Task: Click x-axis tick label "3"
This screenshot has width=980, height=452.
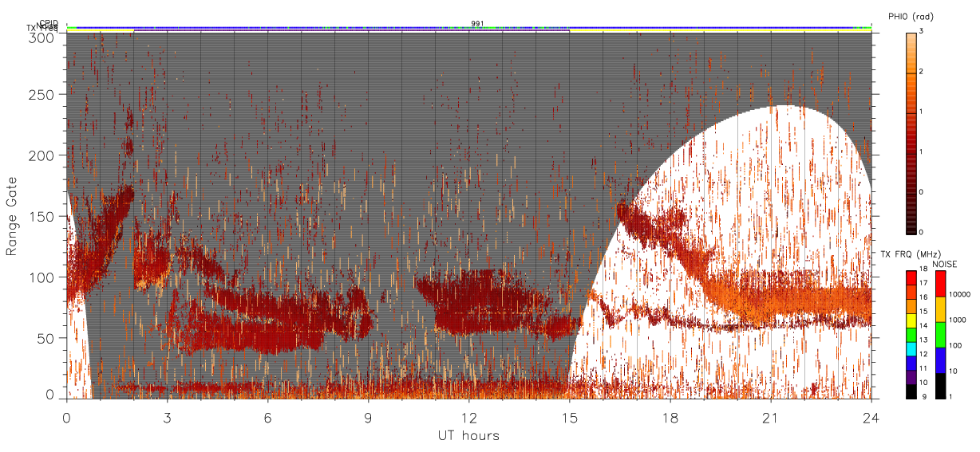Action: 168,417
